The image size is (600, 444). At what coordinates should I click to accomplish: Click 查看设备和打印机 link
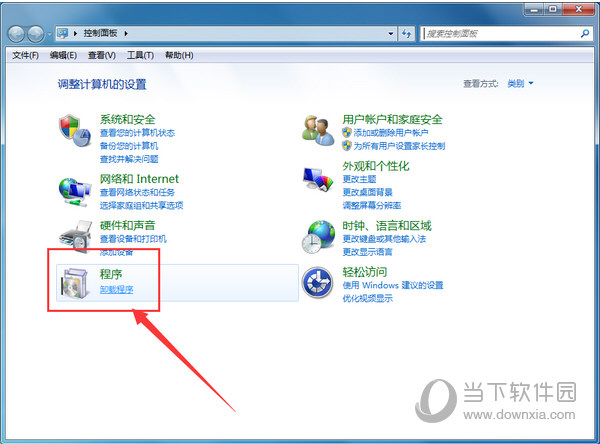click(133, 239)
